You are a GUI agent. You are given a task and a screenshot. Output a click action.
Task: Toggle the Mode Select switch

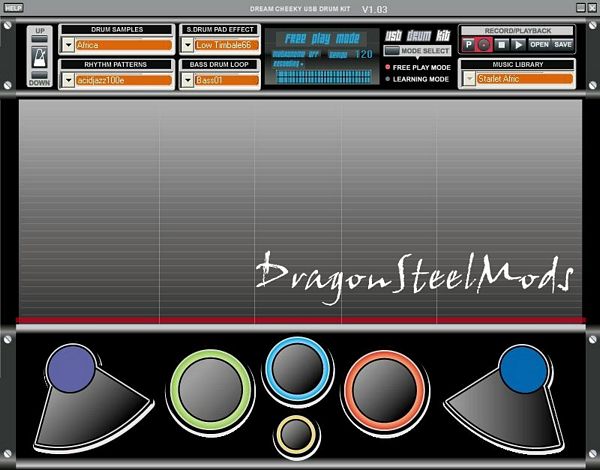coord(391,50)
